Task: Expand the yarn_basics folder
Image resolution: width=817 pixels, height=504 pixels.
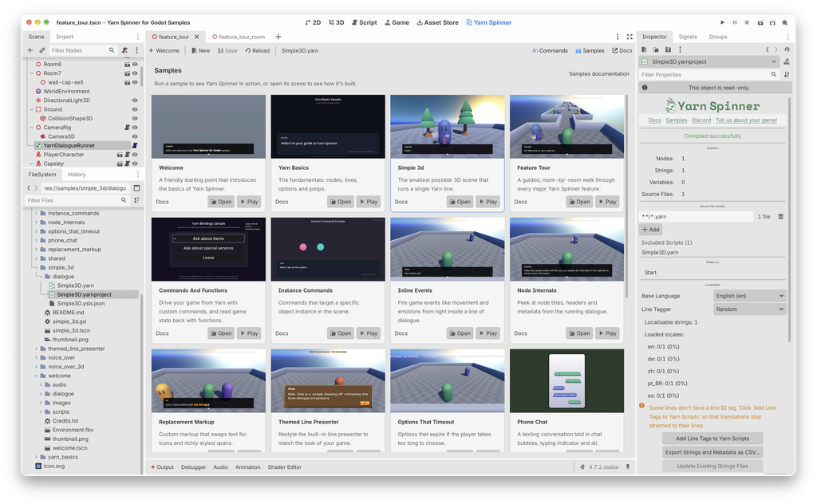Action: [36, 457]
